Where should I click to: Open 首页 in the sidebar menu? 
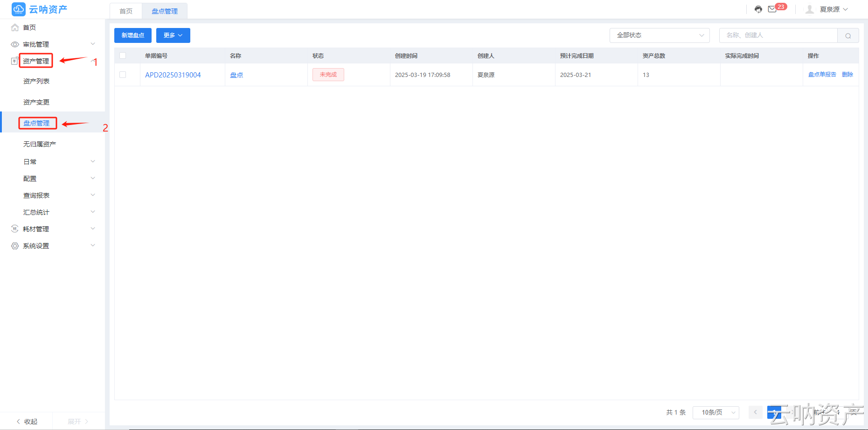[x=29, y=28]
